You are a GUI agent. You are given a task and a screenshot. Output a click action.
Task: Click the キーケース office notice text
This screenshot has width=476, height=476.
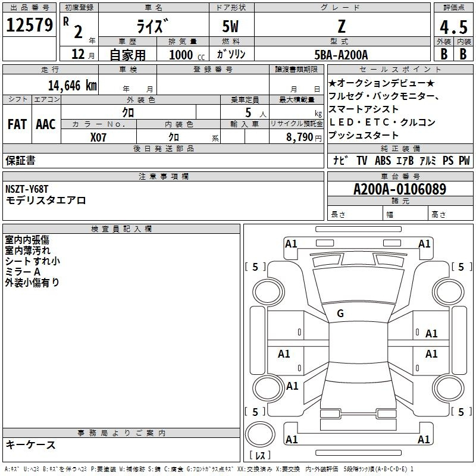pos(30,445)
